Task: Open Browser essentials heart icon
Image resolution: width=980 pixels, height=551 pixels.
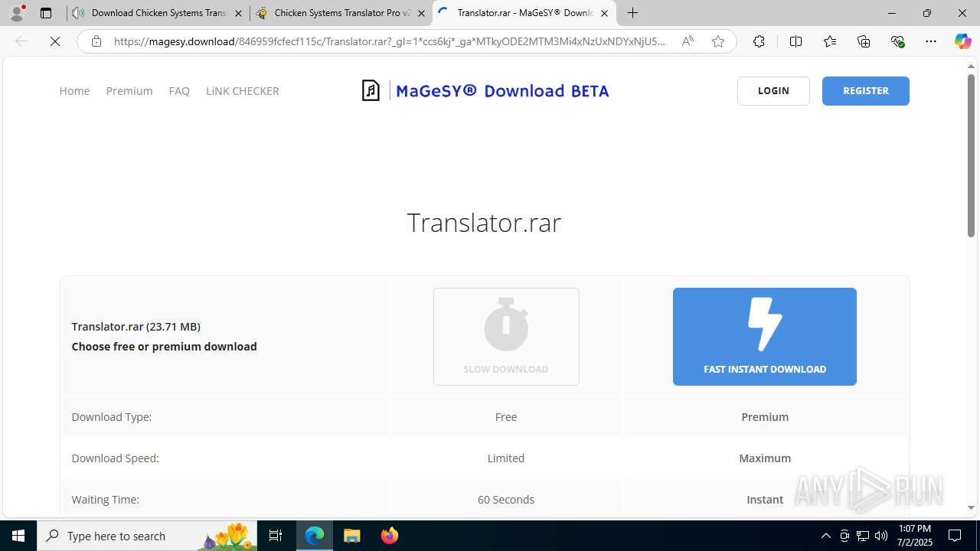Action: pyautogui.click(x=897, y=41)
